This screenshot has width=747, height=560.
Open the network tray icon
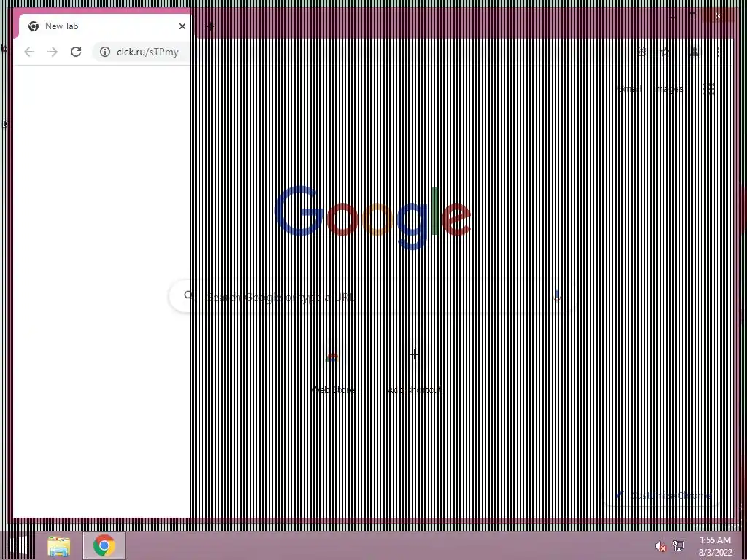678,545
